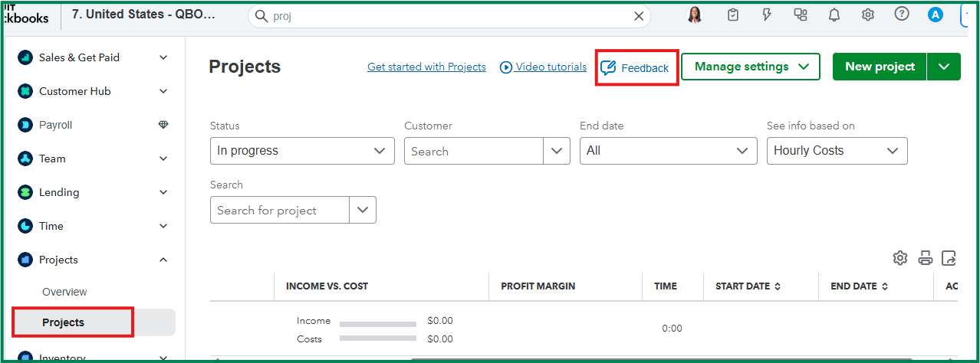The height and width of the screenshot is (363, 980).
Task: Open the End date dropdown
Action: pyautogui.click(x=668, y=151)
